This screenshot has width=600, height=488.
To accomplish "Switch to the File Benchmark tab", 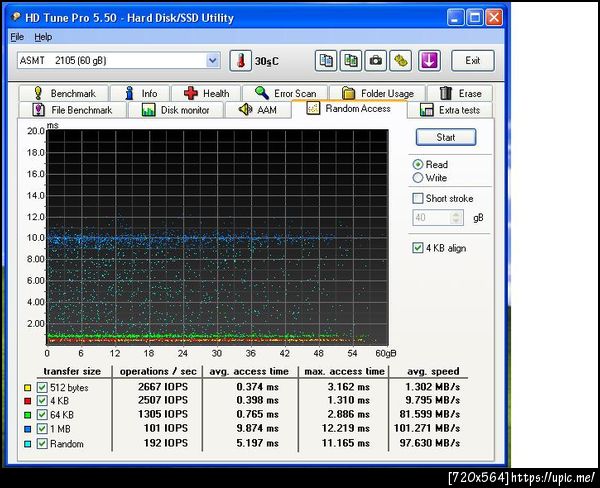I will coord(72,110).
